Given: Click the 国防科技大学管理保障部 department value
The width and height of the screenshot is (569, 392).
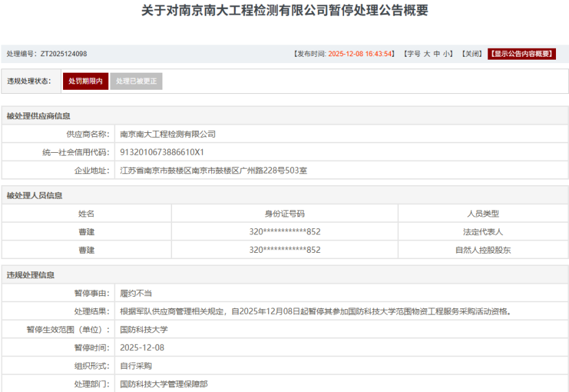Looking at the screenshot, I should pyautogui.click(x=164, y=384).
